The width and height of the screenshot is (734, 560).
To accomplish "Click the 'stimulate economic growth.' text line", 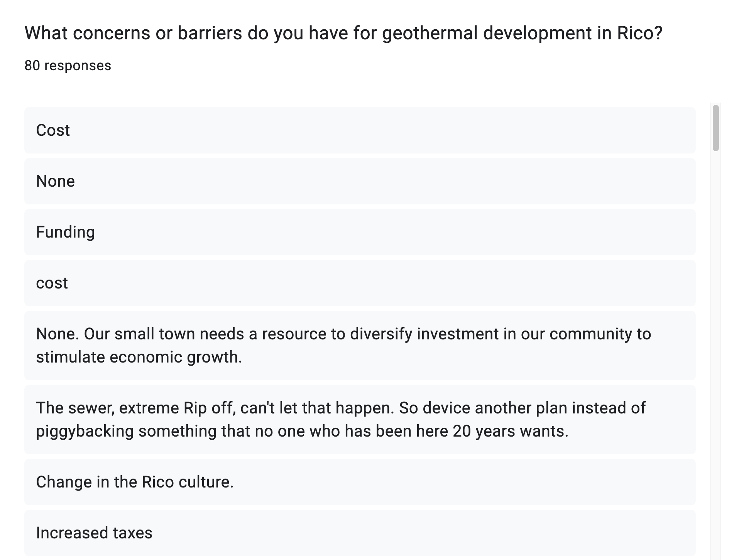I will click(x=139, y=357).
